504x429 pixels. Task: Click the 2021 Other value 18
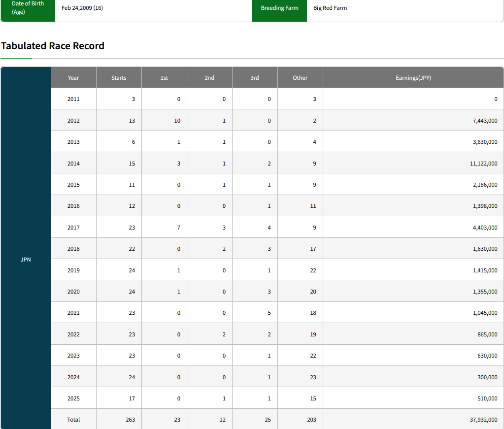click(x=313, y=313)
